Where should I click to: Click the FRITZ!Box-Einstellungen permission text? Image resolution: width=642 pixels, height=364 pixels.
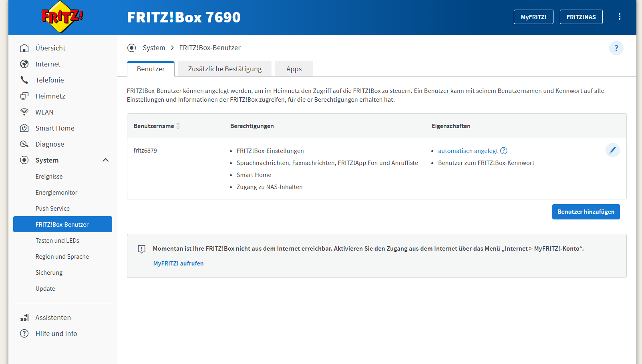click(x=270, y=151)
